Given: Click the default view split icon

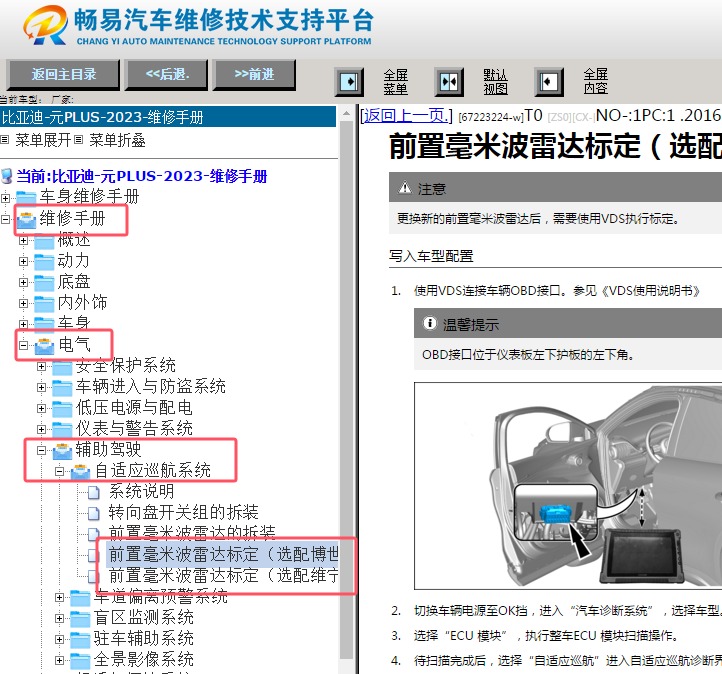Looking at the screenshot, I should tap(449, 82).
